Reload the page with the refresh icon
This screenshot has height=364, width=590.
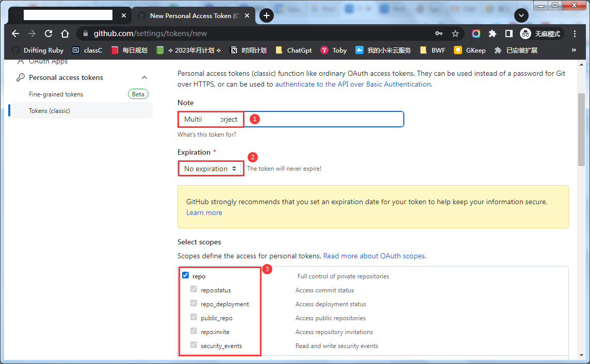(x=48, y=34)
